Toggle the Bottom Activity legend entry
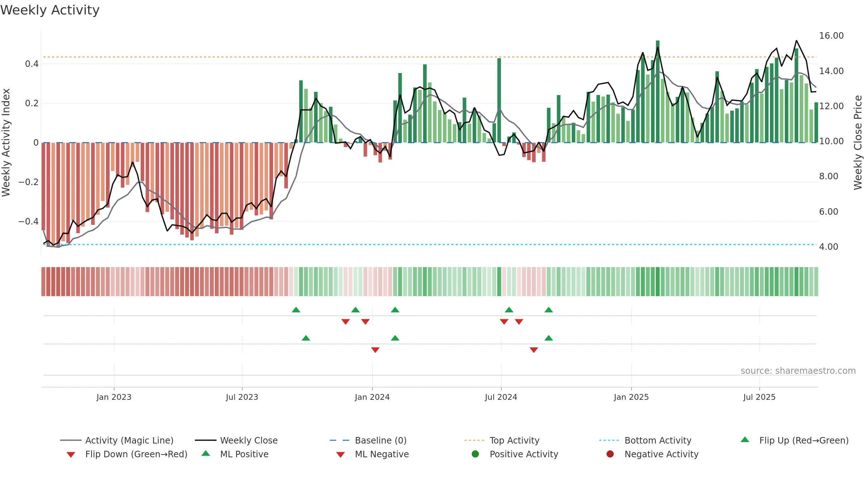 (645, 440)
